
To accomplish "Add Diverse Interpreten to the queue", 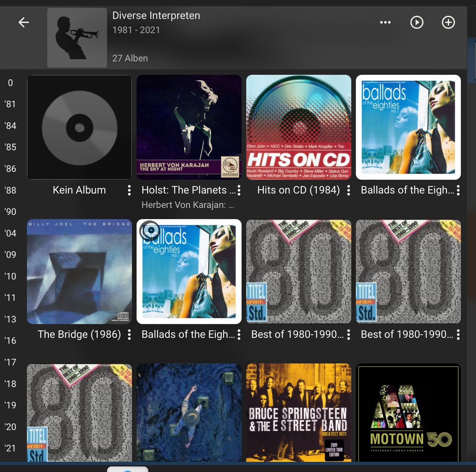I will tap(448, 22).
